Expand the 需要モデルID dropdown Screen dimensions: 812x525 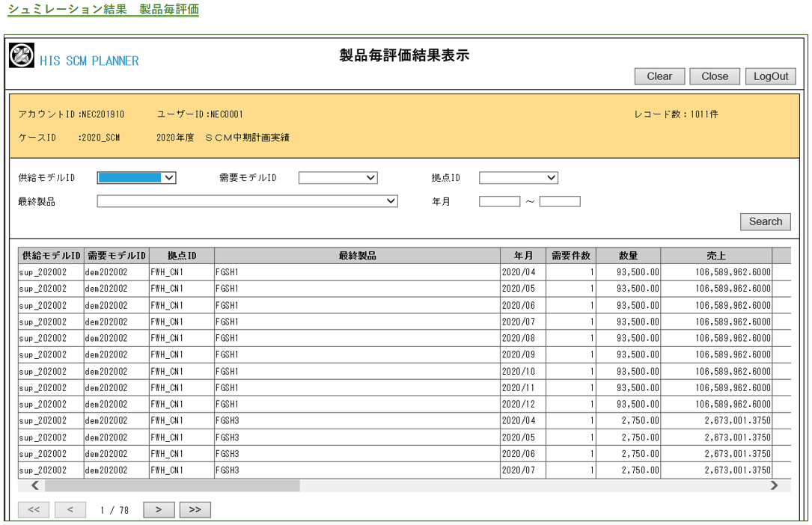[x=338, y=177]
